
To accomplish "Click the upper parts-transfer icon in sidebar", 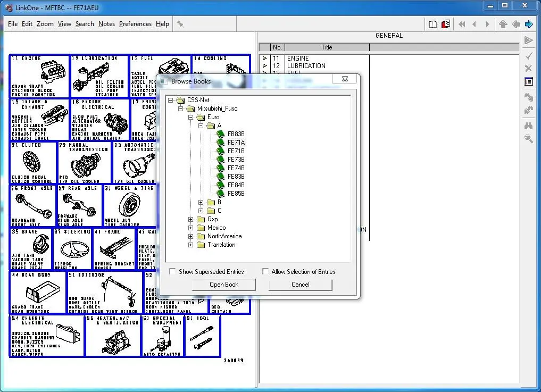I will click(x=529, y=97).
